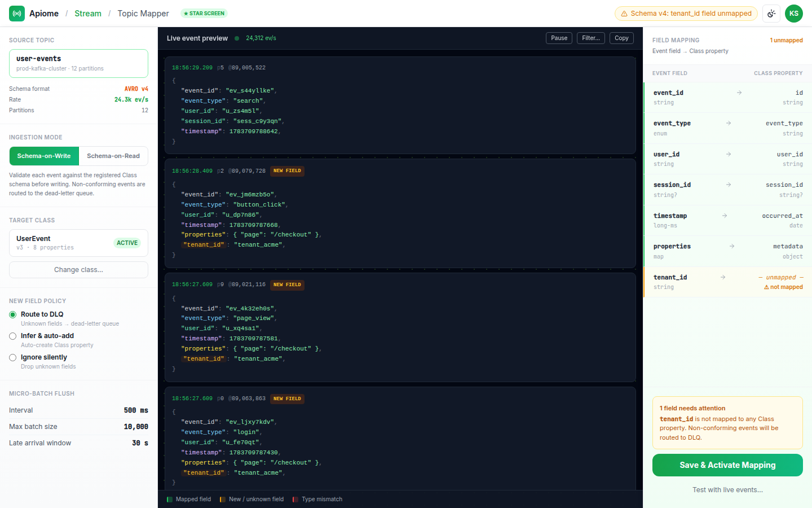Toggle the theme switch icon in header

(x=771, y=14)
